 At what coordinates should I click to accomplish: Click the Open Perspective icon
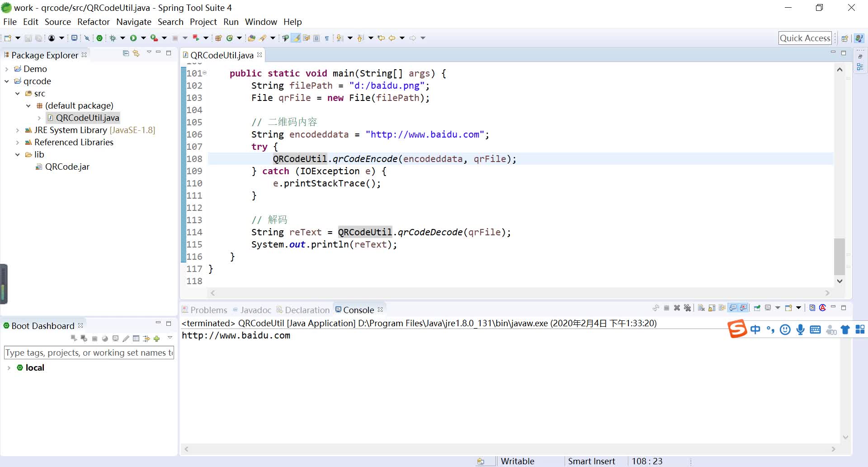pyautogui.click(x=844, y=38)
